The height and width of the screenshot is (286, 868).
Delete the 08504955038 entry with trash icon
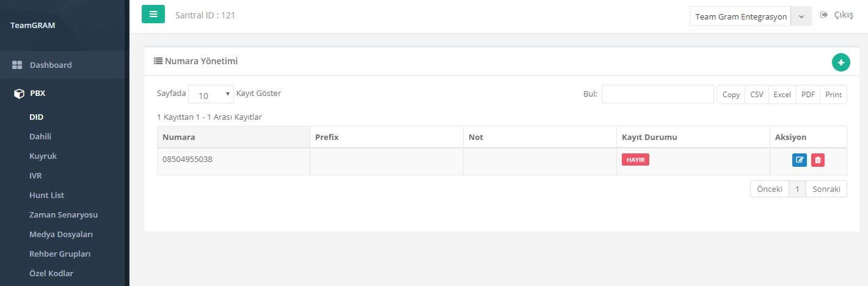coord(818,160)
